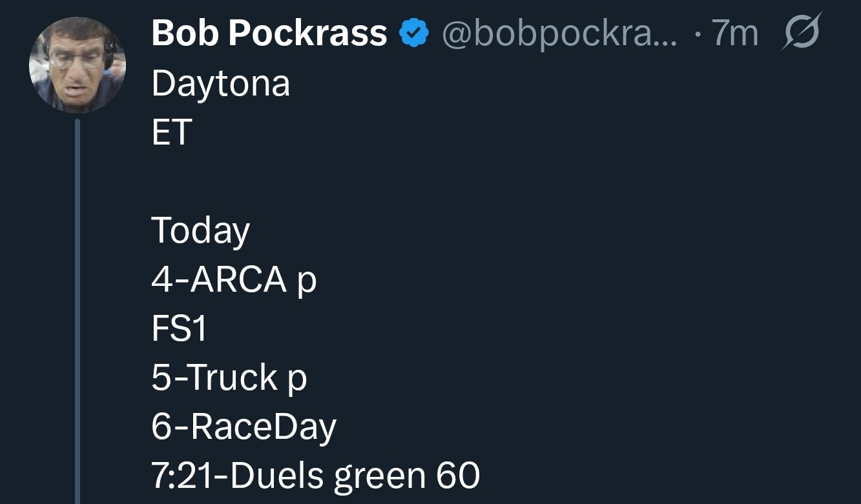Click the 4-ARCA p schedule line
This screenshot has height=504, width=861.
234,279
